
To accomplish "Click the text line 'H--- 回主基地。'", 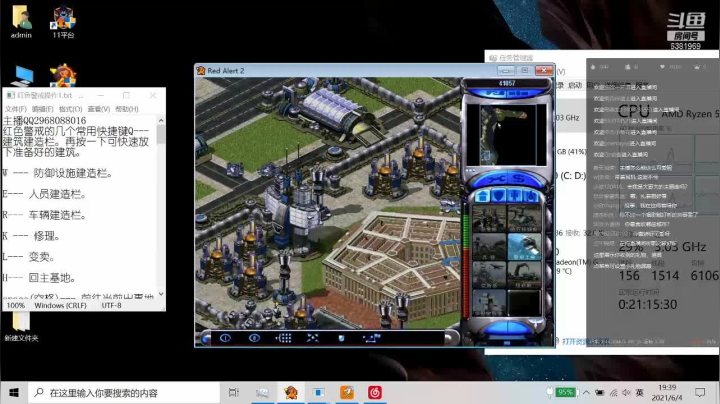I will point(39,278).
